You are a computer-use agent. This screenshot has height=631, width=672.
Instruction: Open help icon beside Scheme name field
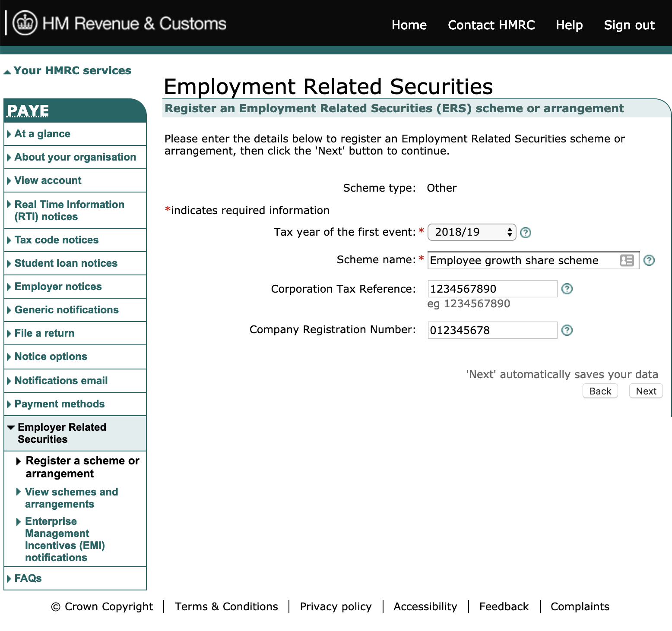point(649,260)
